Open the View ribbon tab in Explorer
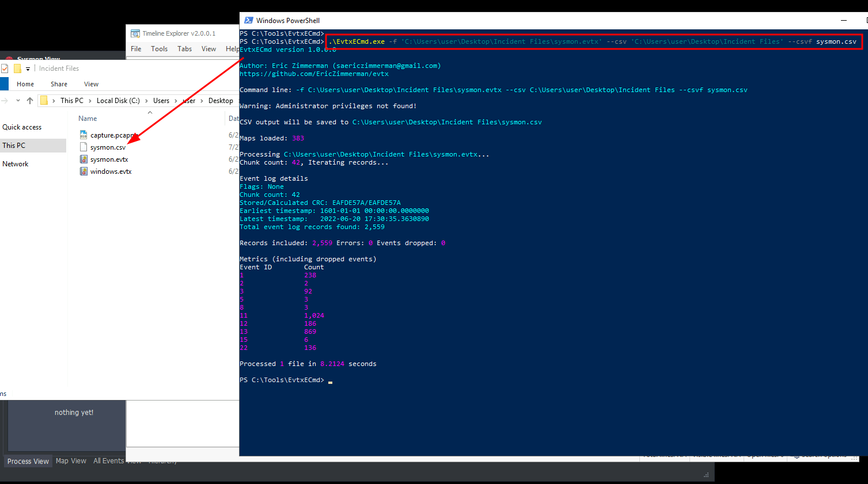The height and width of the screenshot is (484, 868). point(91,84)
